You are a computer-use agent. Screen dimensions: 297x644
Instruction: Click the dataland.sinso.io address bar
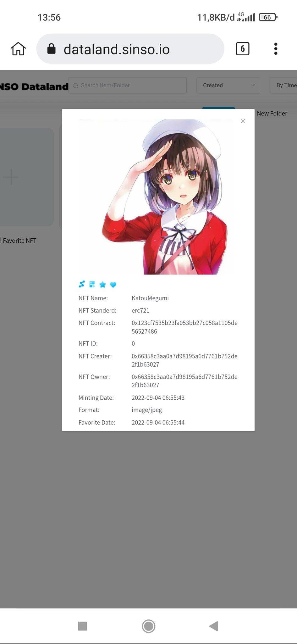click(130, 49)
